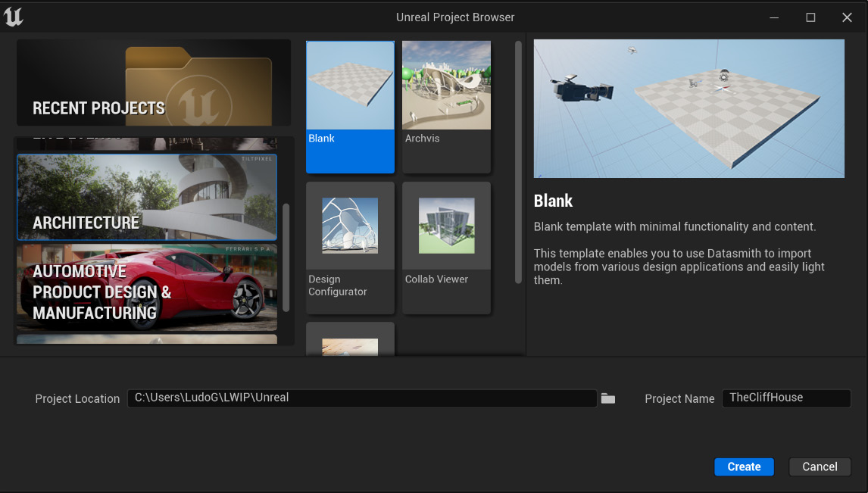Close the Unreal Project Browser window
The width and height of the screenshot is (868, 493).
click(x=847, y=17)
